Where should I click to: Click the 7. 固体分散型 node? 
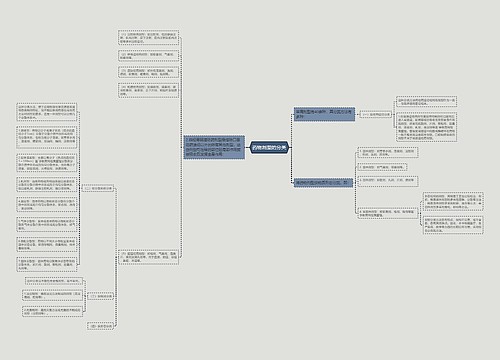[47, 264]
